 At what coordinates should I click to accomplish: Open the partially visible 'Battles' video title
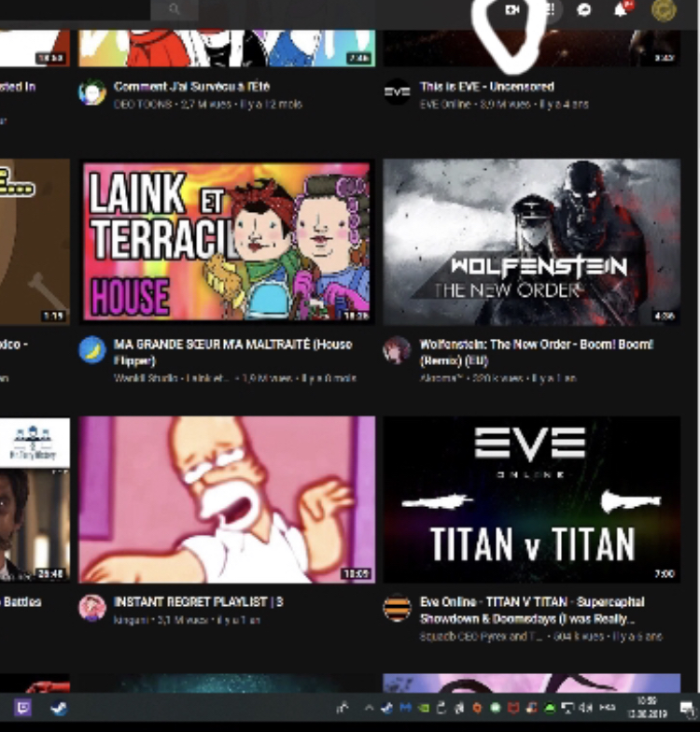point(21,601)
